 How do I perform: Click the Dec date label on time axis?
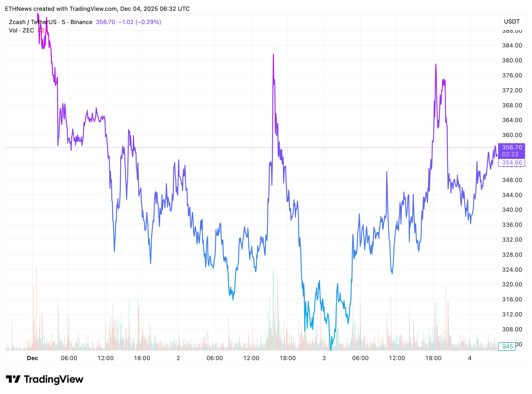32,358
